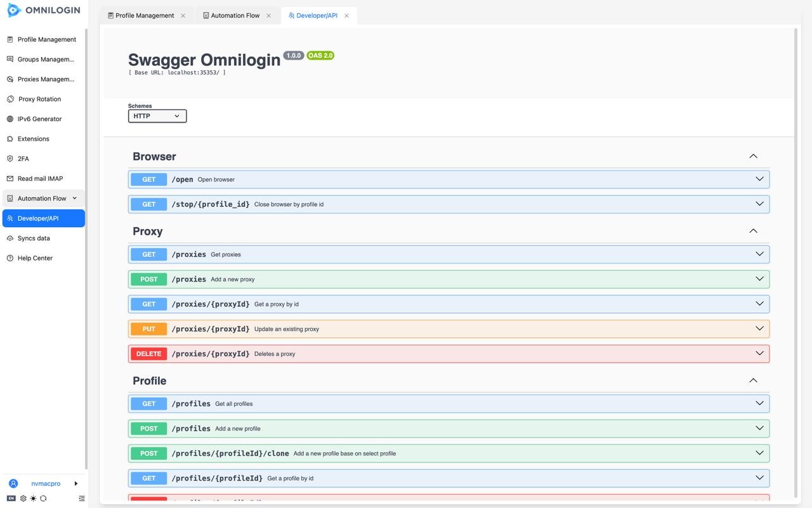Open the /profiles/{profileId}/clone endpoint path
This screenshot has width=812, height=508.
[x=230, y=453]
